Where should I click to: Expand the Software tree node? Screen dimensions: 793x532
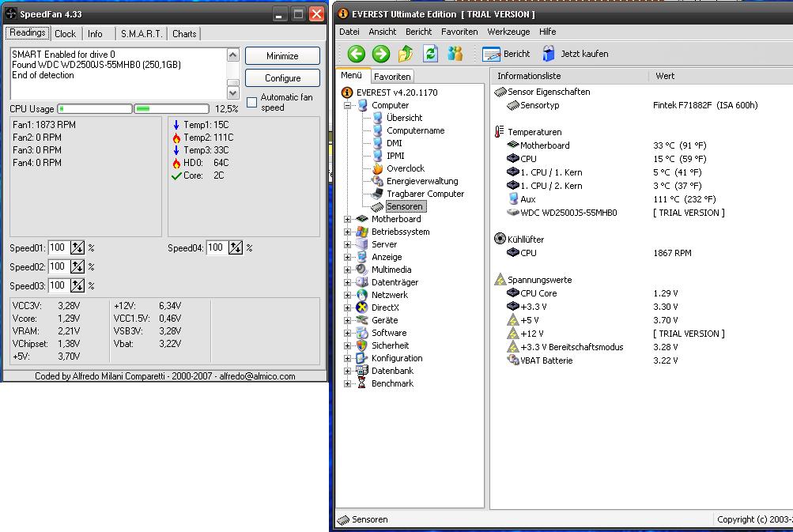pos(347,333)
